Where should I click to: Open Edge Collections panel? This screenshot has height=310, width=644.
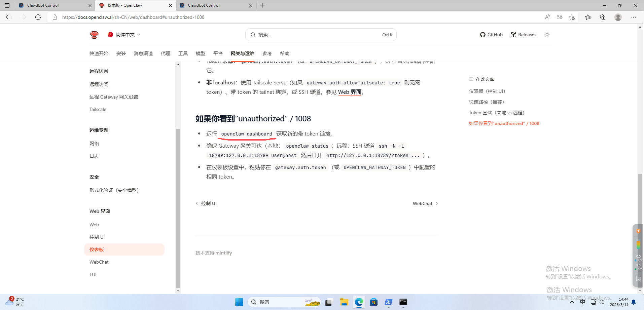click(603, 17)
